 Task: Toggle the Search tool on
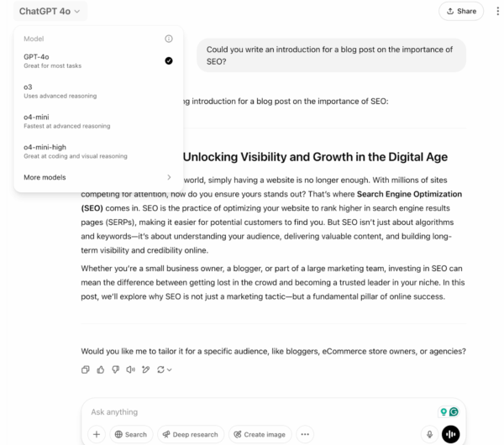click(130, 434)
